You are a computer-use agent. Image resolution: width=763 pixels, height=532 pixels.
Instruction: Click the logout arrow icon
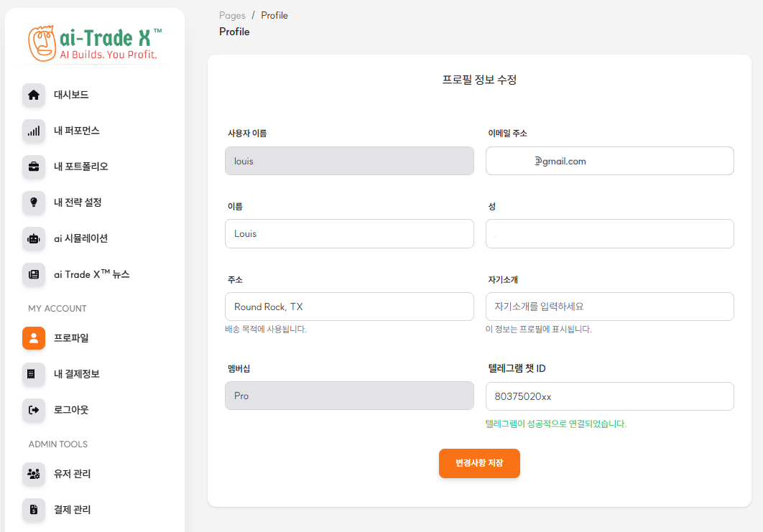(33, 410)
